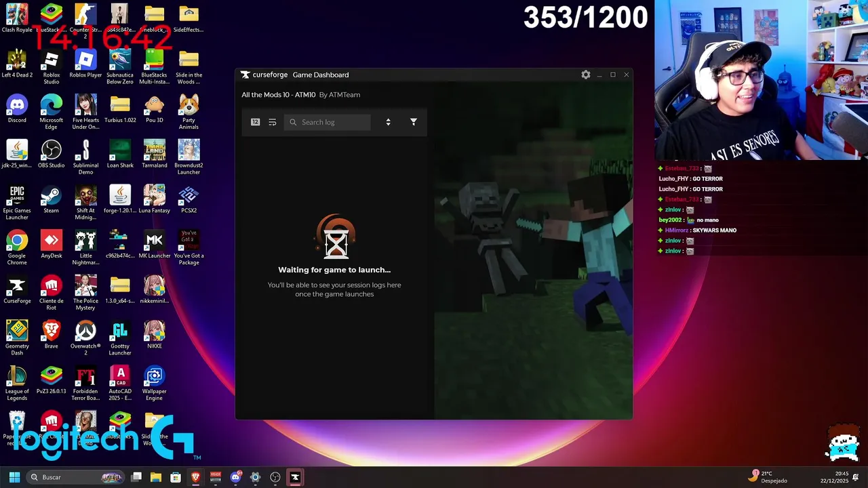Open the log filter funnel

(x=414, y=122)
